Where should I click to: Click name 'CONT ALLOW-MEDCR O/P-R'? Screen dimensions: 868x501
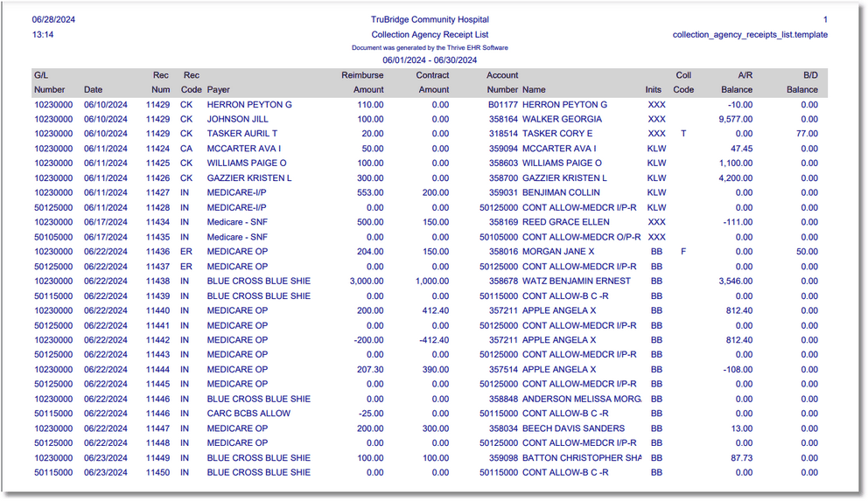click(581, 237)
